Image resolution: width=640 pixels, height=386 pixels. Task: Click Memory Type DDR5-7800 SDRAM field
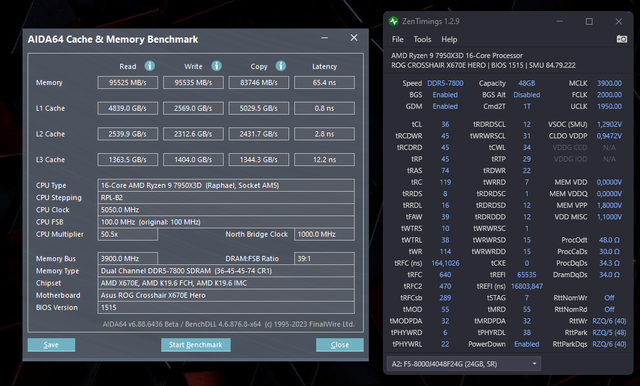(226, 271)
